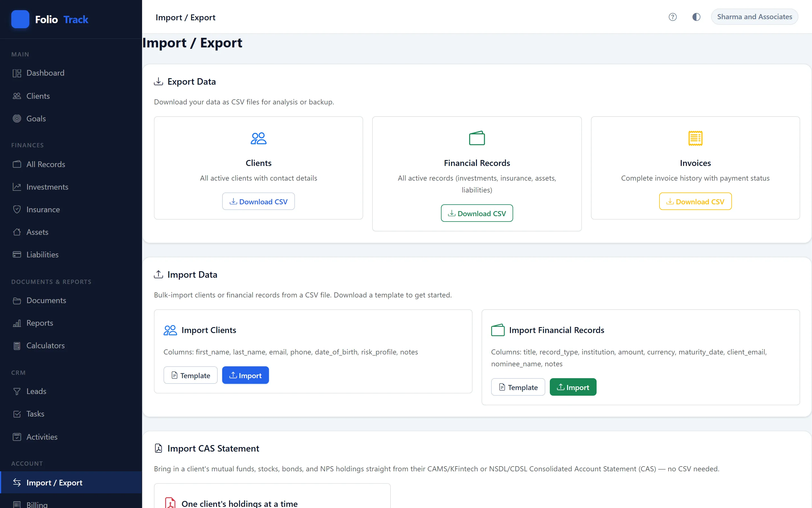Open the help question-mark icon

click(x=672, y=17)
